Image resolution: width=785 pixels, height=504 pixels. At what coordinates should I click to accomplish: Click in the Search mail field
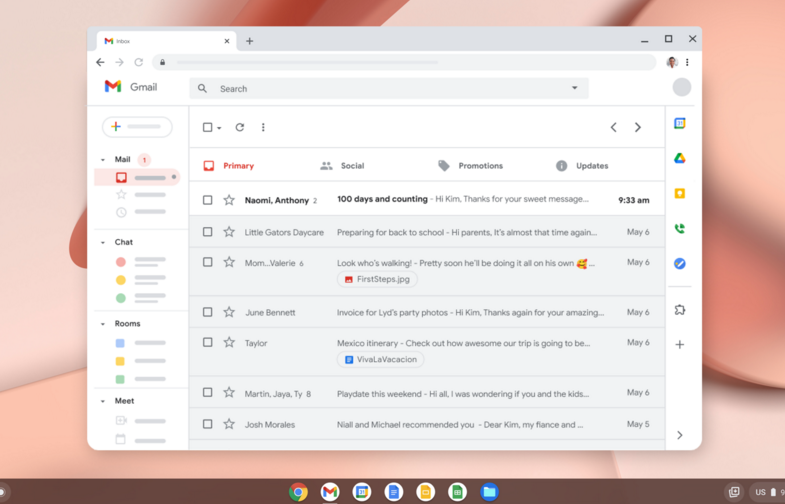point(389,89)
